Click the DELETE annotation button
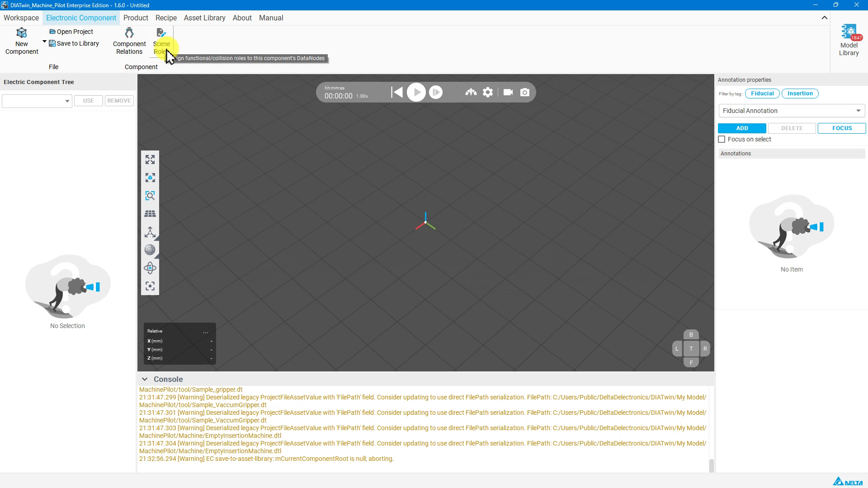The width and height of the screenshot is (868, 488). tap(792, 128)
